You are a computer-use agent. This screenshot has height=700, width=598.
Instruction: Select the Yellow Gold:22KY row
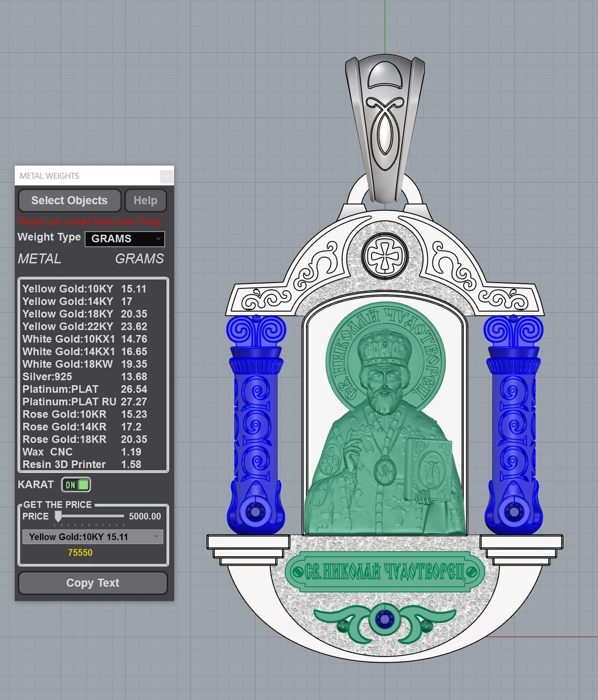click(93, 326)
